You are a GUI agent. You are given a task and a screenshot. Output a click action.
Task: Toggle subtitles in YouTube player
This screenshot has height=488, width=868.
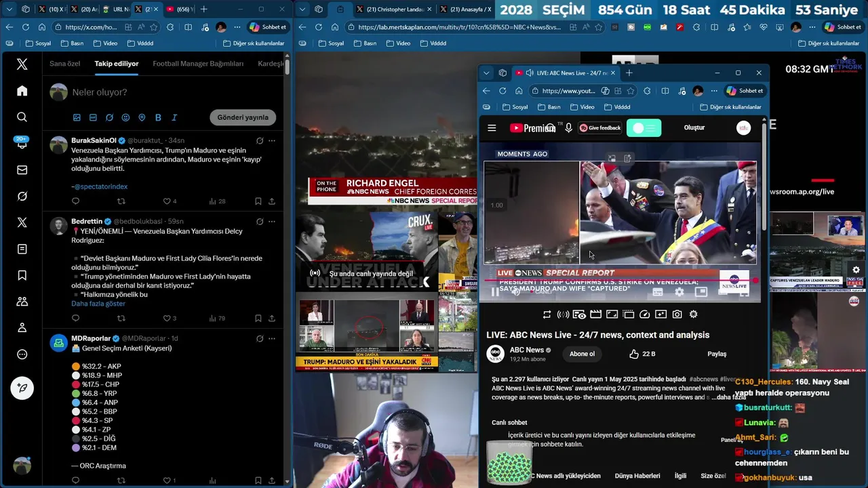tap(657, 292)
